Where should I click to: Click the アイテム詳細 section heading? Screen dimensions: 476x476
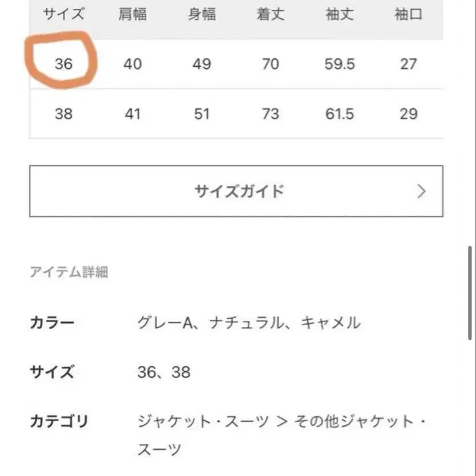(69, 272)
